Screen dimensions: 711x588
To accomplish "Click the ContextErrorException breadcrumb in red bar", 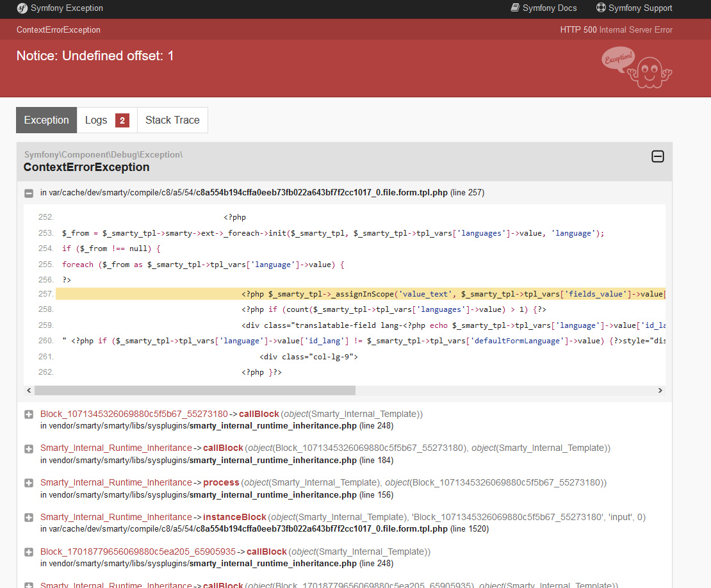I will click(x=58, y=30).
